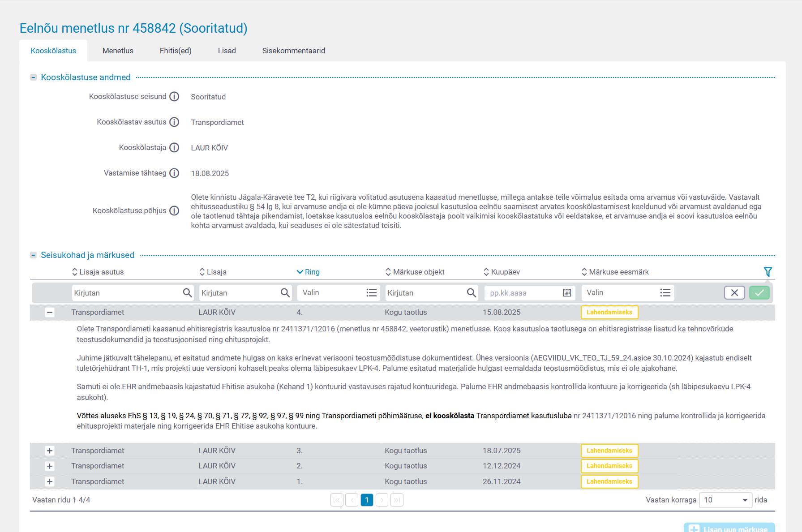Apply filters with green checkmark button
The width and height of the screenshot is (802, 532).
click(759, 293)
